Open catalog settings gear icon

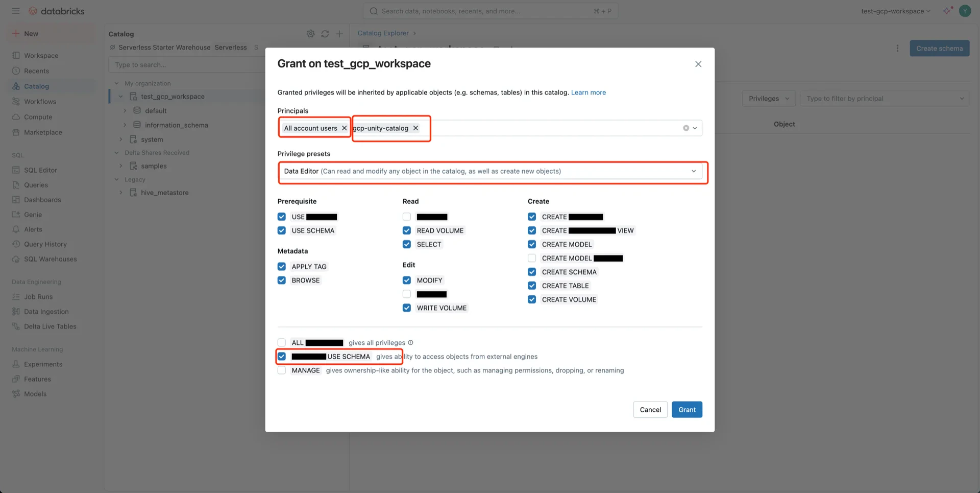click(310, 34)
